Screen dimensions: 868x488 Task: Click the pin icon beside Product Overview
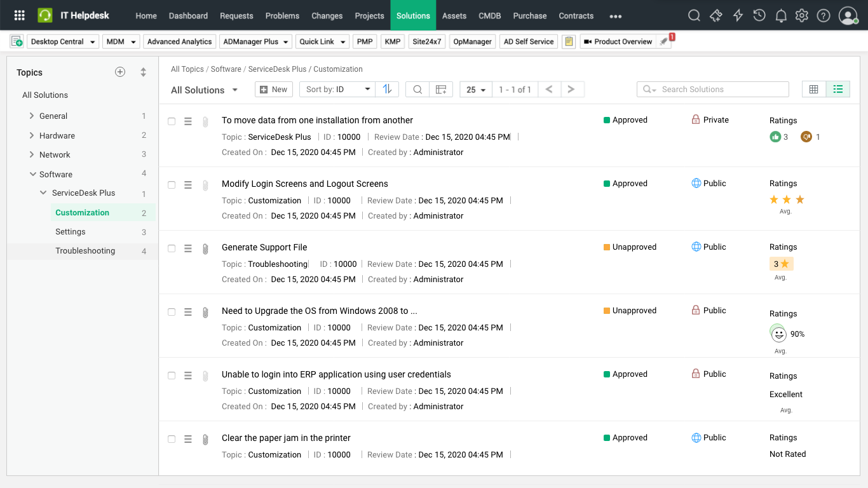pos(663,41)
